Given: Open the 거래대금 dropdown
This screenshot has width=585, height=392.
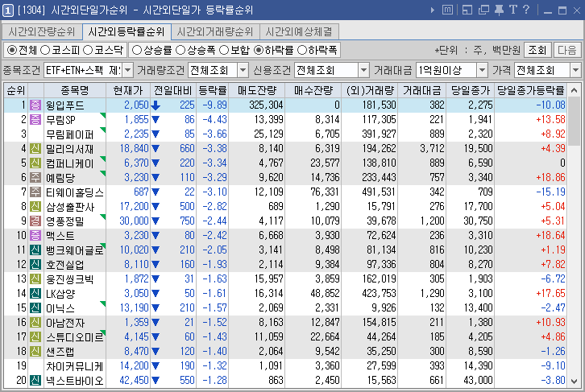Looking at the screenshot, I should (483, 70).
